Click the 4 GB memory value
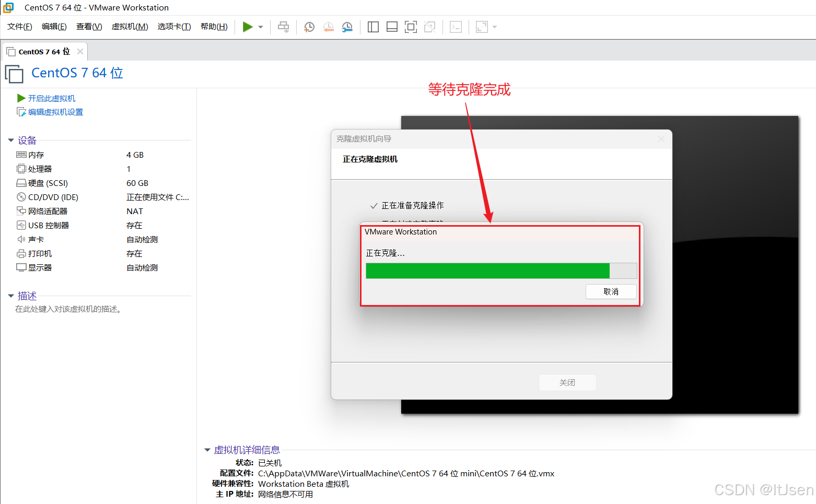 (x=135, y=155)
